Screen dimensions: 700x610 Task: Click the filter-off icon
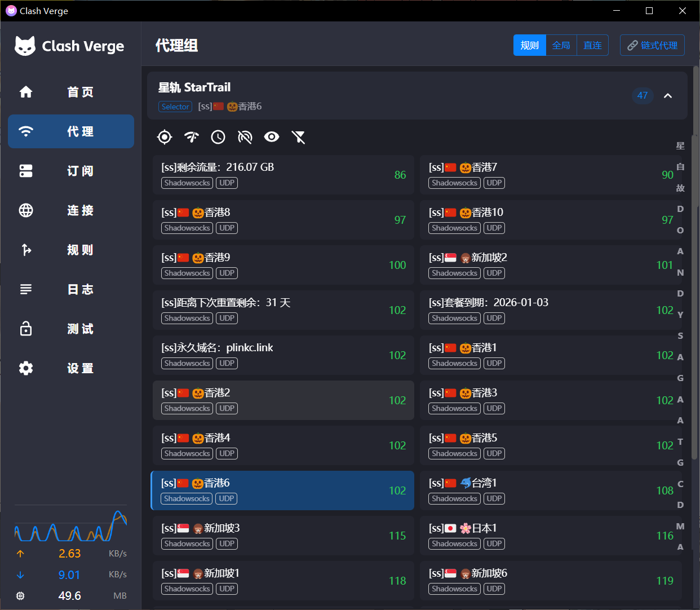pyautogui.click(x=299, y=137)
